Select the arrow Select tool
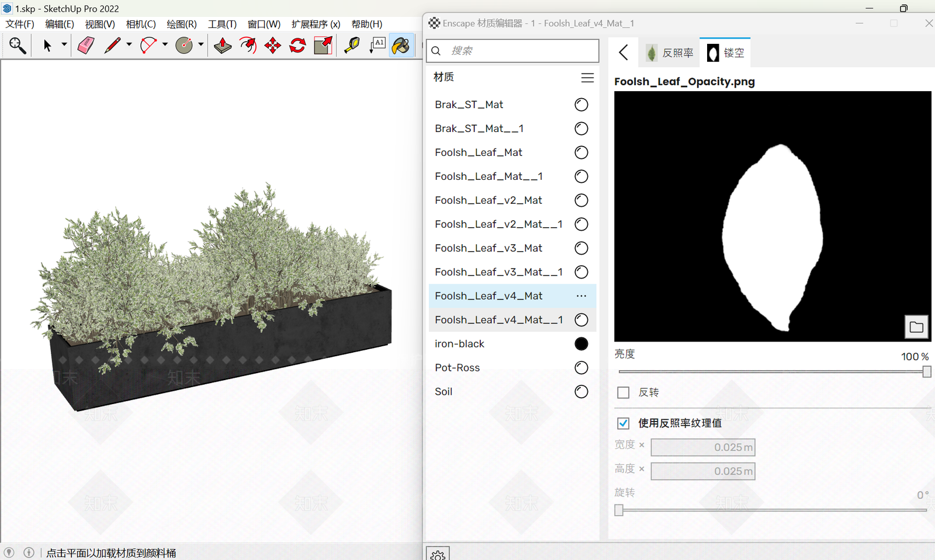 click(x=47, y=46)
